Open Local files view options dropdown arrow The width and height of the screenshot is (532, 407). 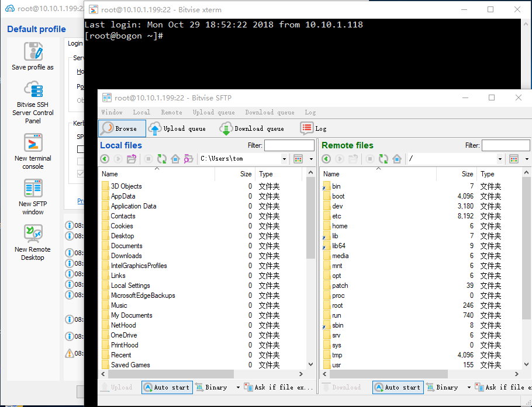point(311,159)
